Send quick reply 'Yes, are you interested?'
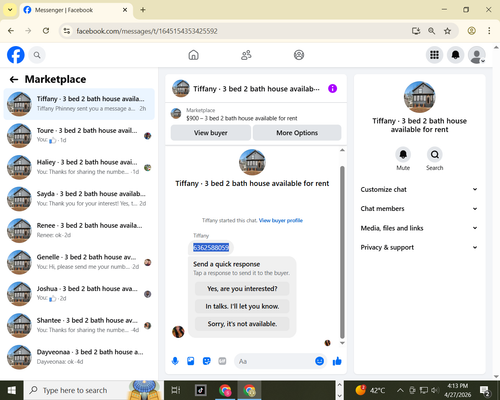The height and width of the screenshot is (400, 500). click(x=242, y=289)
